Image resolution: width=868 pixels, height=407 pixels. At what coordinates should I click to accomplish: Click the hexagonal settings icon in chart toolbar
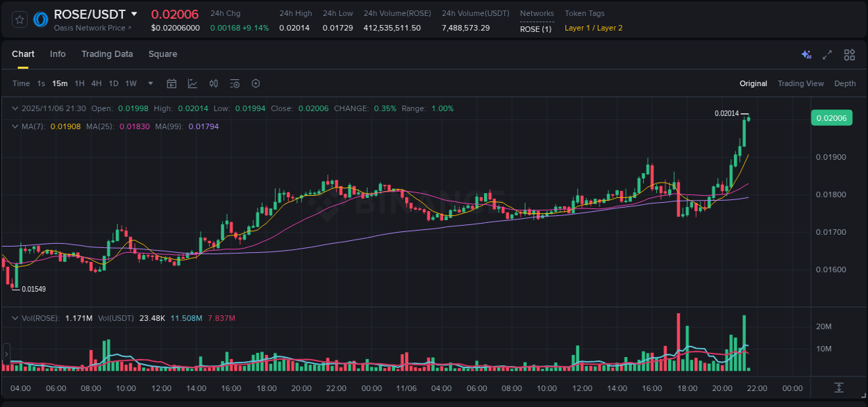pyautogui.click(x=256, y=83)
